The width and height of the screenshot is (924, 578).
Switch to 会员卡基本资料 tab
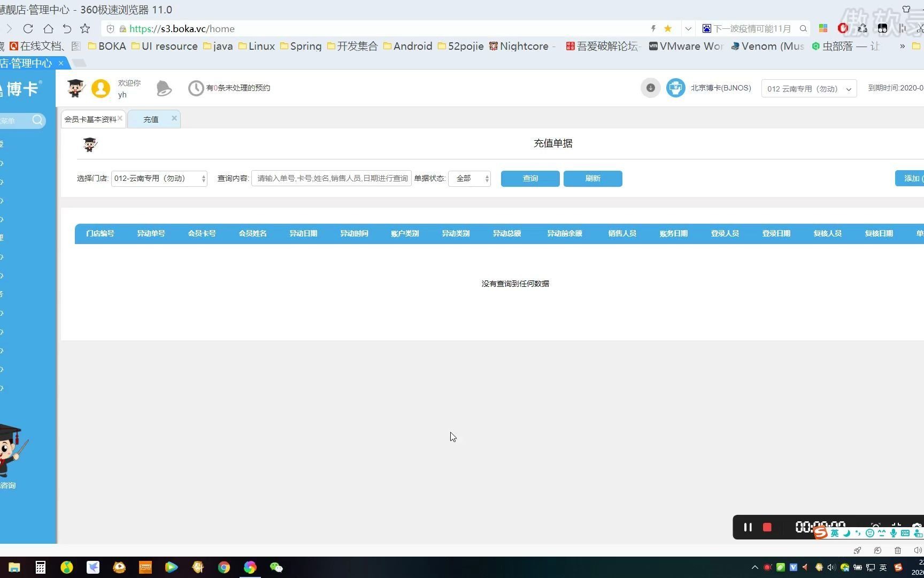tap(90, 119)
